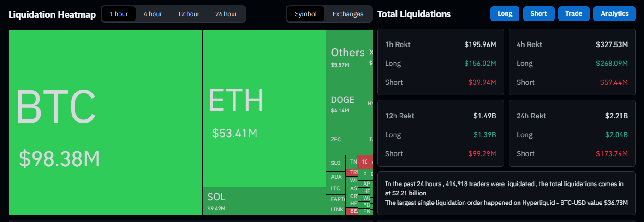Image resolution: width=644 pixels, height=222 pixels.
Task: Click the BTC $98.38M heatmap tile
Action: [105, 122]
